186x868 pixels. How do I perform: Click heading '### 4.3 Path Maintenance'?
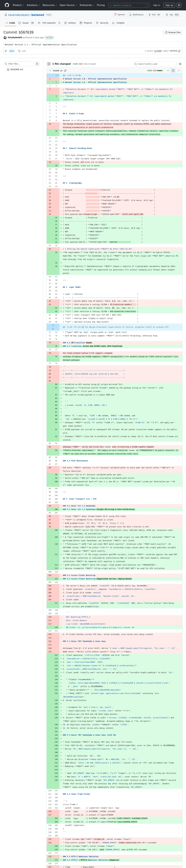75,461
